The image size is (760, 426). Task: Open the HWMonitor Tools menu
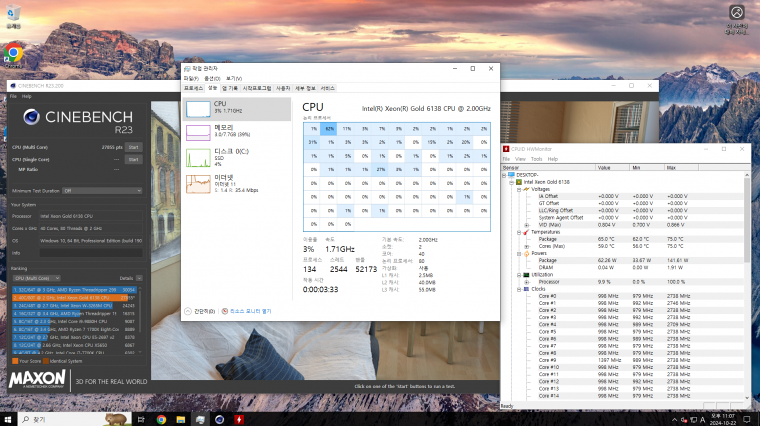pyautogui.click(x=537, y=159)
